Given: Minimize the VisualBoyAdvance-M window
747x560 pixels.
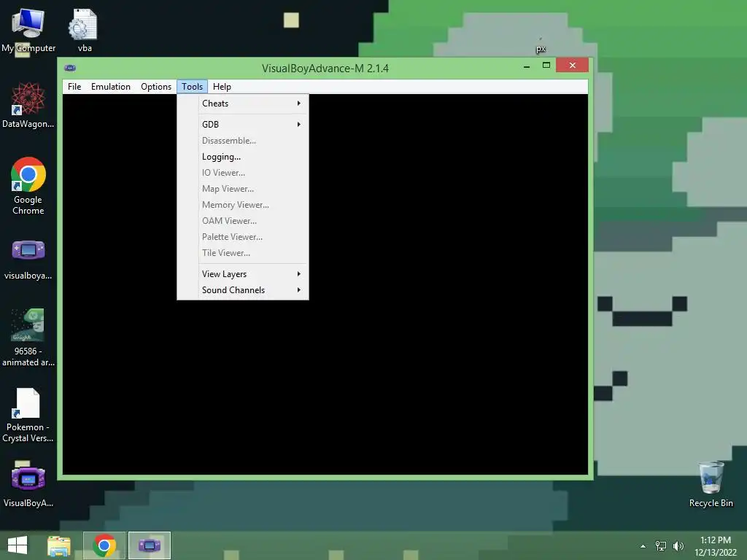Looking at the screenshot, I should coord(527,66).
